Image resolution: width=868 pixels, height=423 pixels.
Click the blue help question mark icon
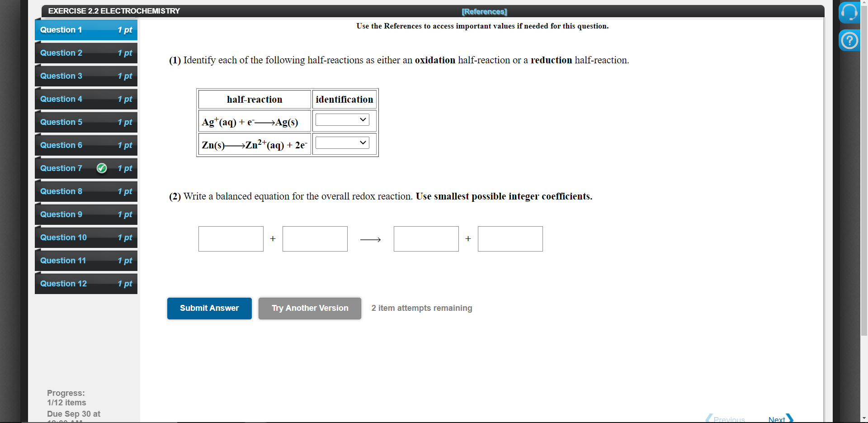849,40
